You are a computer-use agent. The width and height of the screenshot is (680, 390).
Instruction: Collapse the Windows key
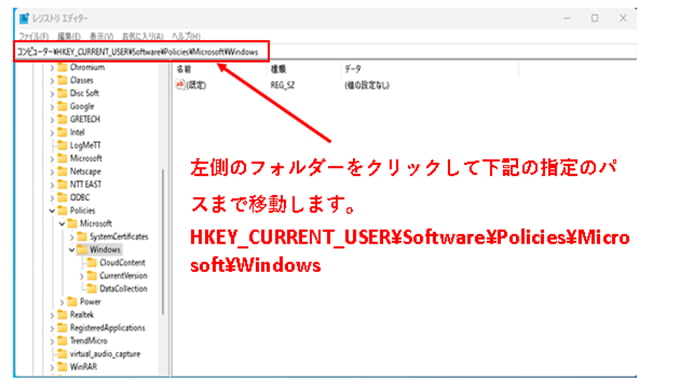coord(72,250)
